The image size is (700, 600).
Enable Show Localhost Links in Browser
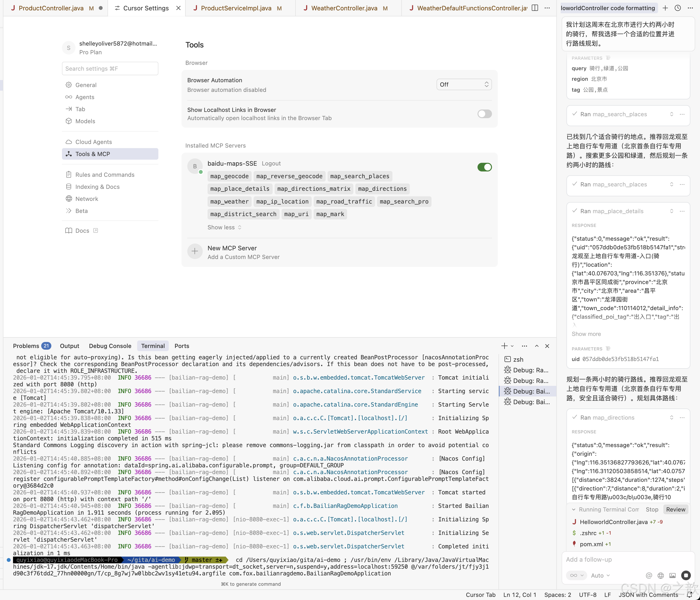click(x=485, y=114)
